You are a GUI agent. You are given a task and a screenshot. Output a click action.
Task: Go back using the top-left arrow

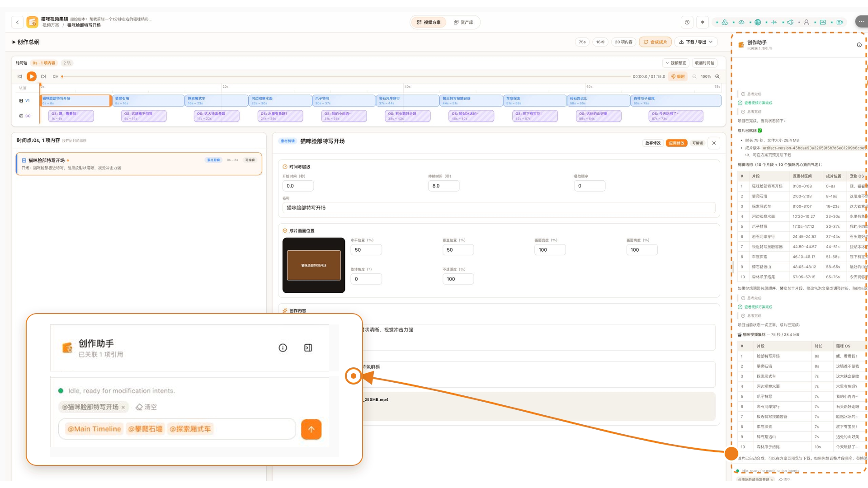pyautogui.click(x=17, y=22)
